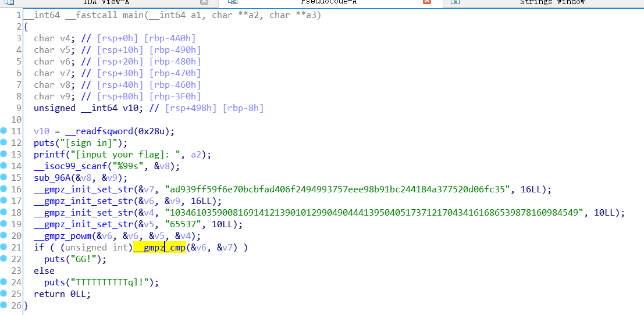Image resolution: width=644 pixels, height=315 pixels.
Task: Toggle breakpoint dot on line 17
Action: (3, 201)
